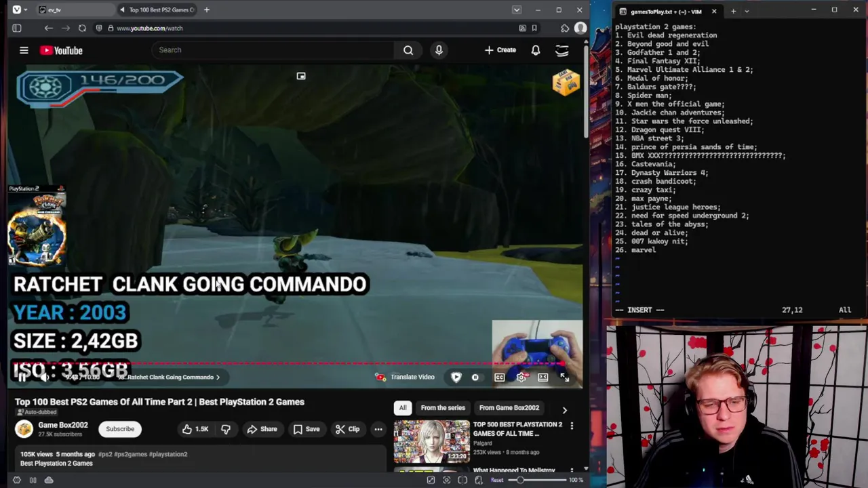868x488 pixels.
Task: Pause the video playback
Action: [22, 377]
